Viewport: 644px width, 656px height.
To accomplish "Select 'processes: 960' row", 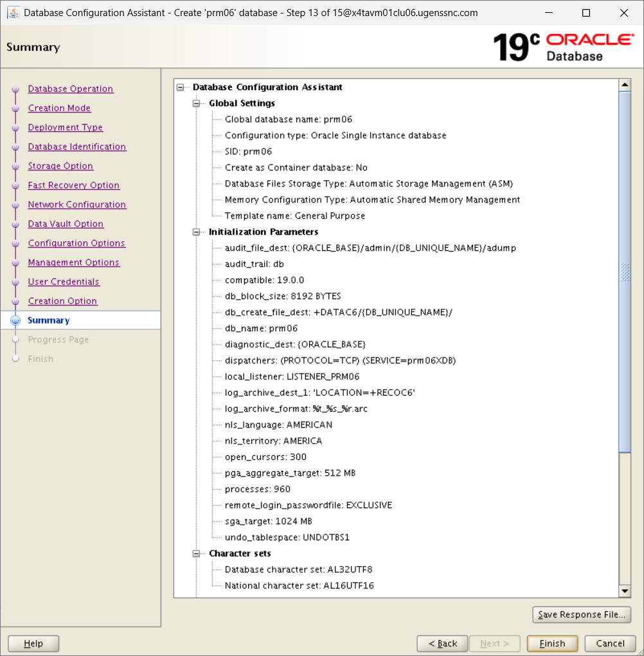I will click(x=258, y=489).
